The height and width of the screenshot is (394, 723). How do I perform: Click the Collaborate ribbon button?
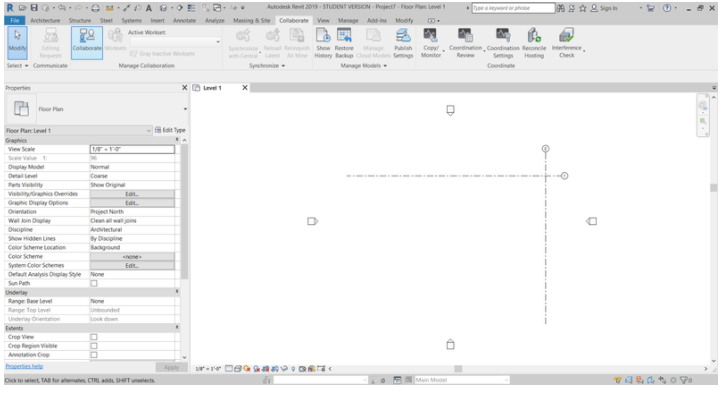coord(87,42)
